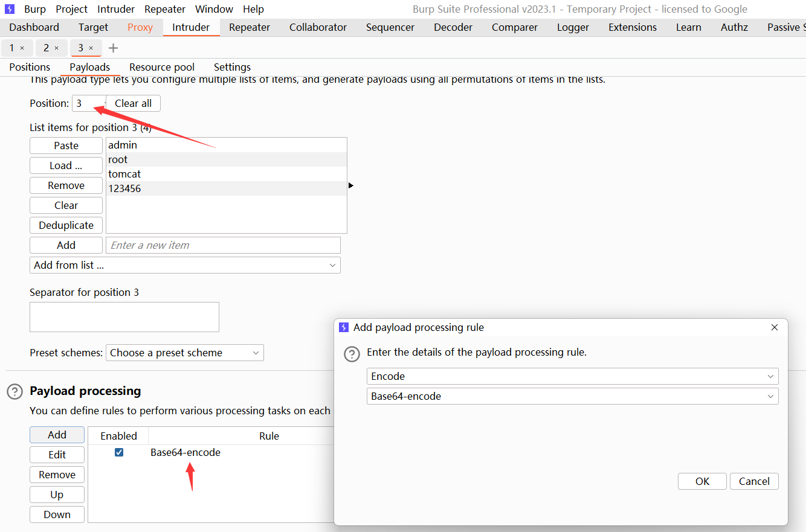Switch to the Proxy tab

(x=140, y=27)
